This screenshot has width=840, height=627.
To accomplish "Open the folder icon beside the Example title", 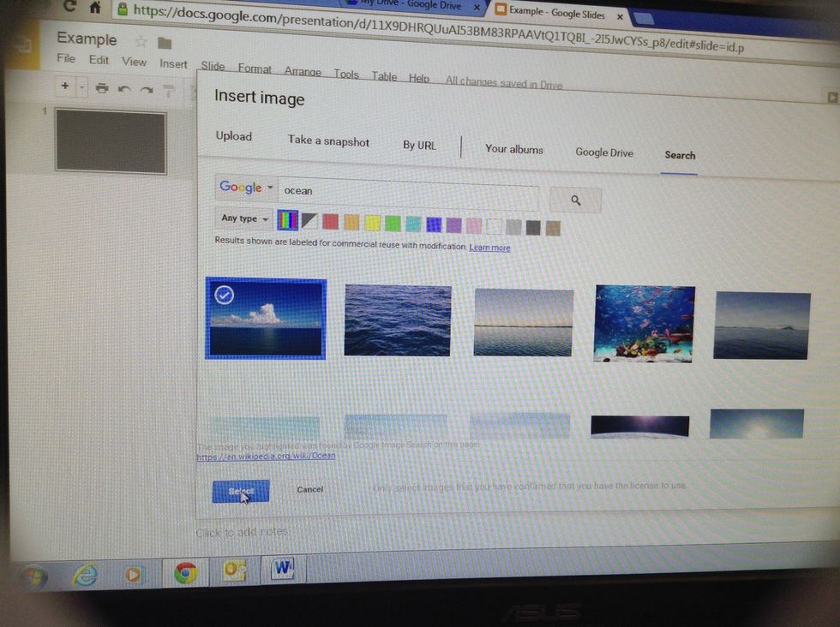I will pos(165,43).
